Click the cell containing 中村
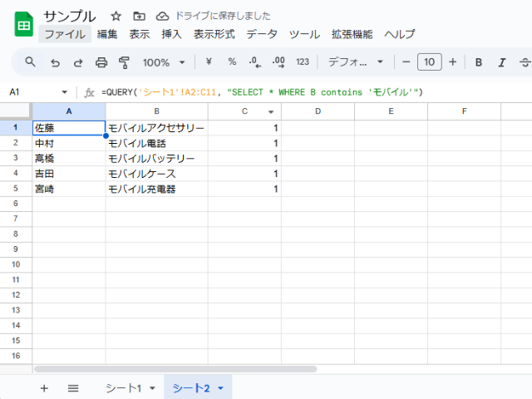Viewport: 532px width, 399px height. click(69, 143)
